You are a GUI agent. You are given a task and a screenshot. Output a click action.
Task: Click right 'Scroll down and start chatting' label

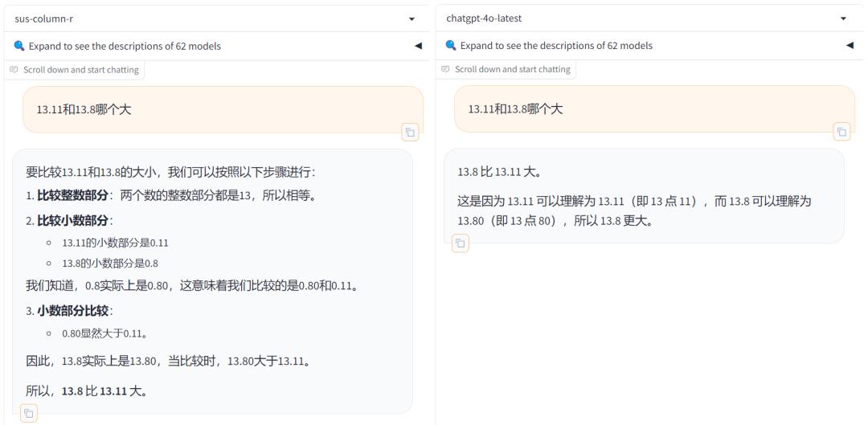(512, 70)
